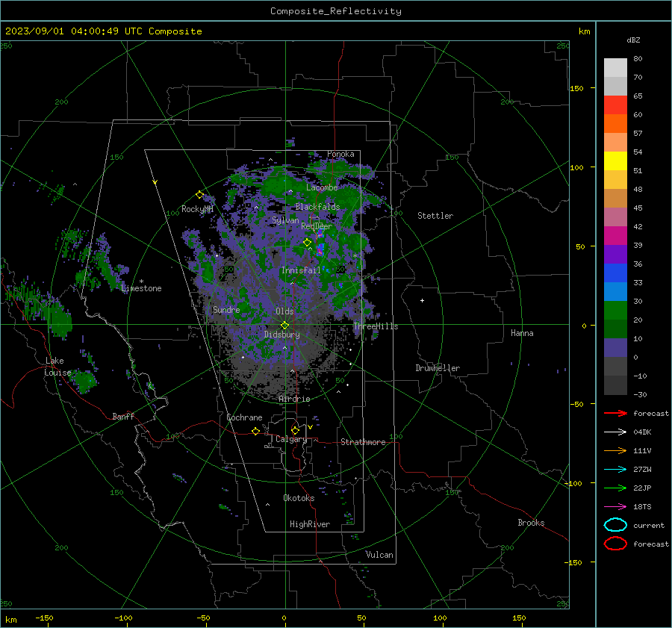672x628 pixels.
Task: Click the Lacombe city label
Action: [x=322, y=187]
